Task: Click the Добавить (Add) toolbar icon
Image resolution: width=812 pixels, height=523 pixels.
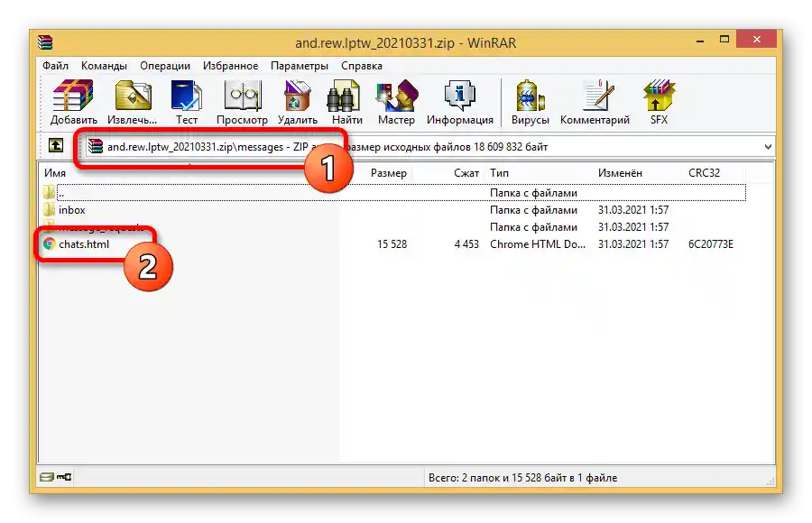Action: point(73,102)
